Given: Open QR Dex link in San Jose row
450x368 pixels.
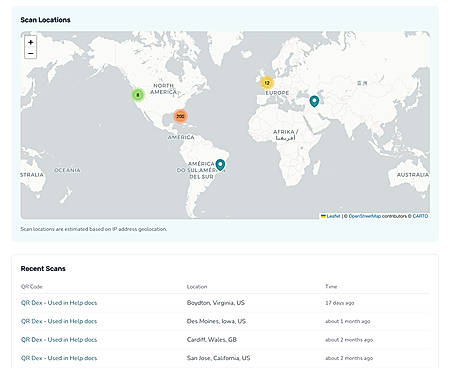Looking at the screenshot, I should point(59,358).
